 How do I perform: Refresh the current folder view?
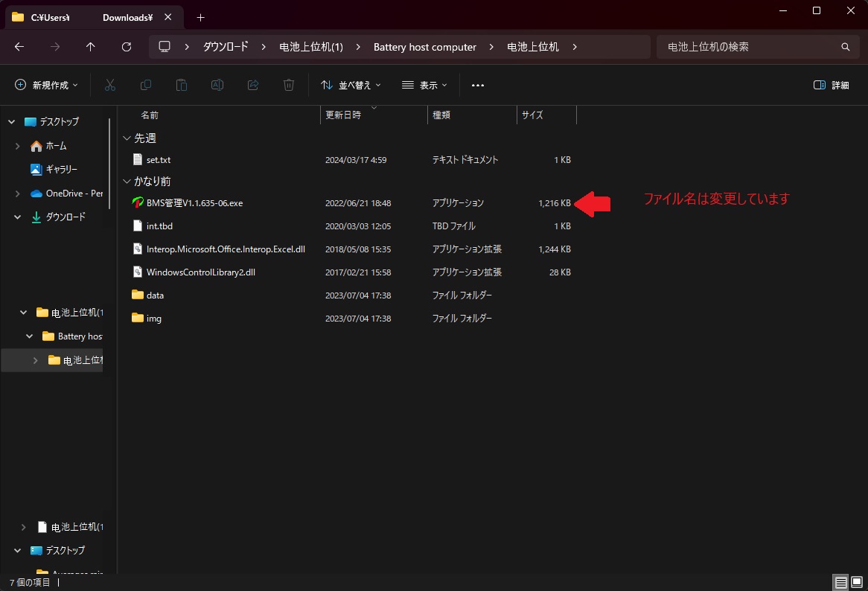(x=127, y=47)
